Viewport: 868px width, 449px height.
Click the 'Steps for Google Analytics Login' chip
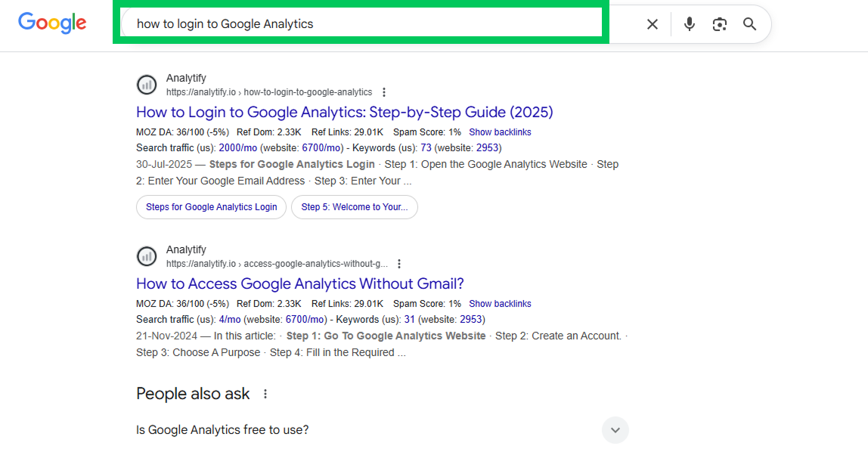(x=211, y=206)
